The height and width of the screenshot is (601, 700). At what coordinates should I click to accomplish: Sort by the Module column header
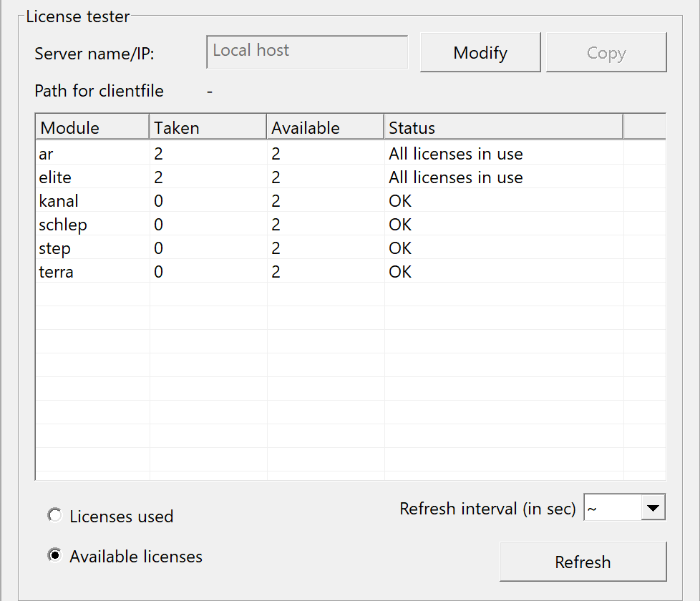pos(92,128)
